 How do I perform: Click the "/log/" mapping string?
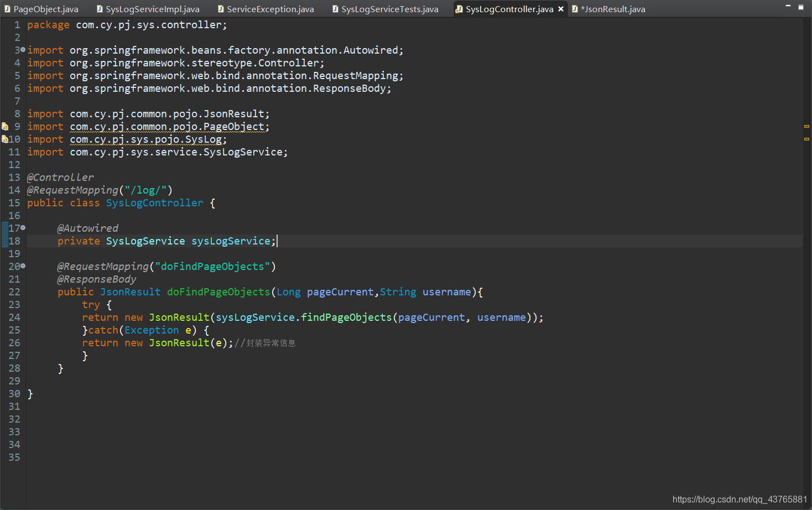pos(145,190)
